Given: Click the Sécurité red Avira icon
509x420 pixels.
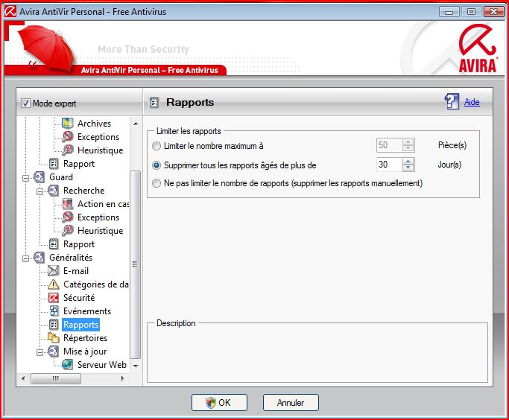Looking at the screenshot, I should click(x=54, y=297).
